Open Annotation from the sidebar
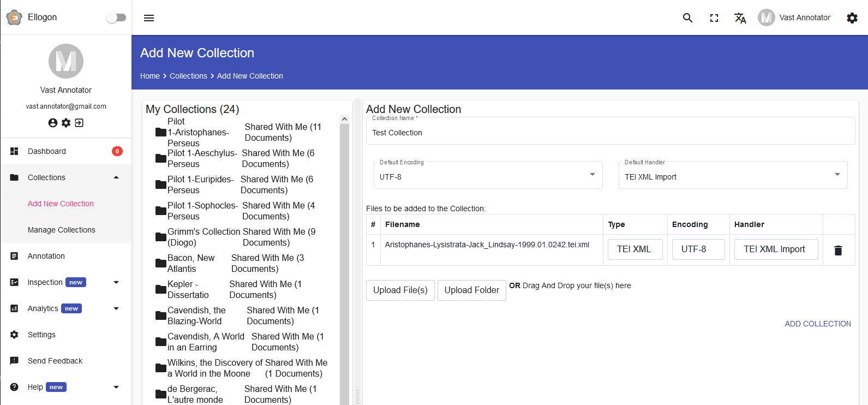Screen dimensions: 868x405 (x=66, y=256)
